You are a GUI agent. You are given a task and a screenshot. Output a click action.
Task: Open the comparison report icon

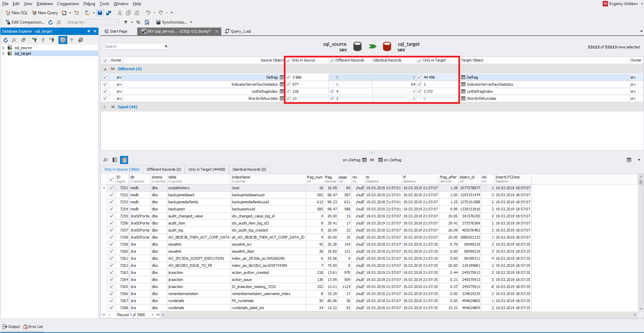pos(147,22)
